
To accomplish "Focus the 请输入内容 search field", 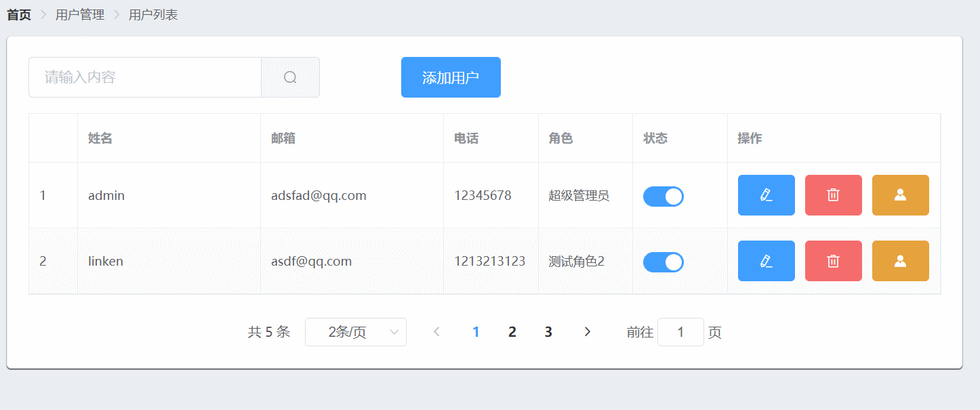I will point(145,77).
